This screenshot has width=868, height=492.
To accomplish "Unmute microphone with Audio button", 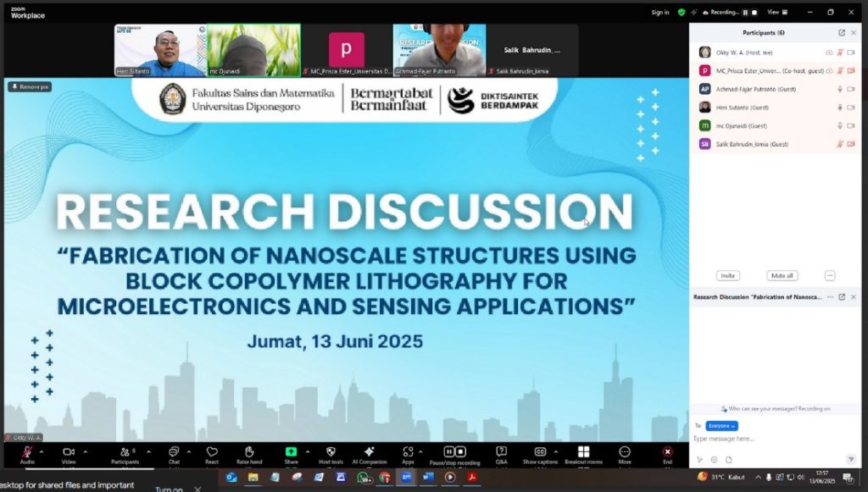I will 27,453.
